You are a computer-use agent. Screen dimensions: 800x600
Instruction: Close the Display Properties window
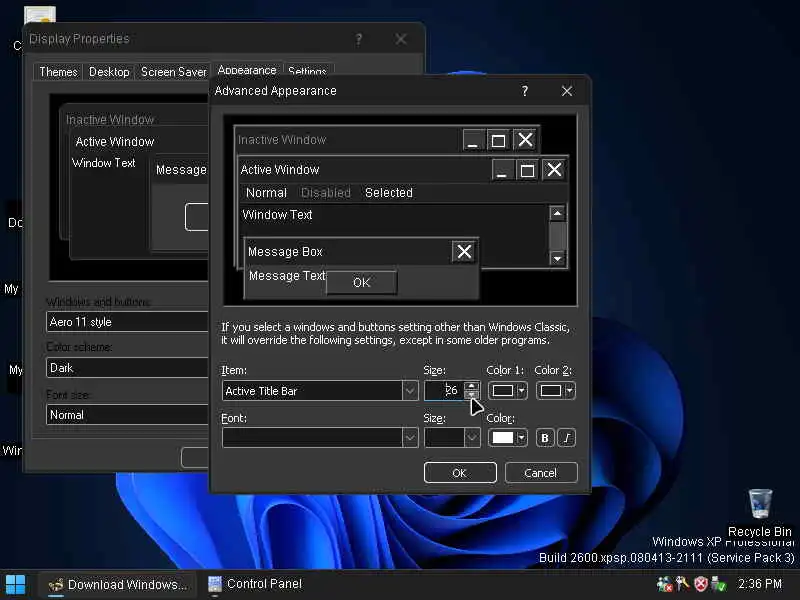point(401,39)
